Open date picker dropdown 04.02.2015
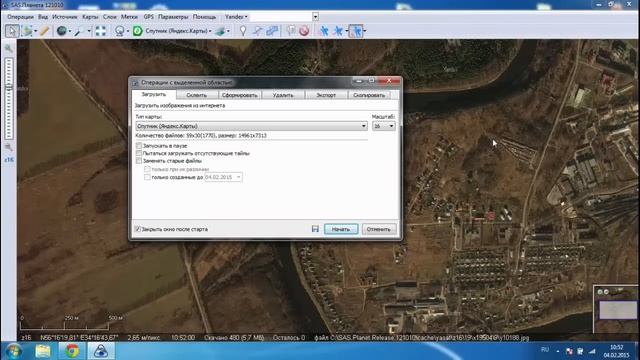Image resolution: width=640 pixels, height=360 pixels. click(239, 177)
